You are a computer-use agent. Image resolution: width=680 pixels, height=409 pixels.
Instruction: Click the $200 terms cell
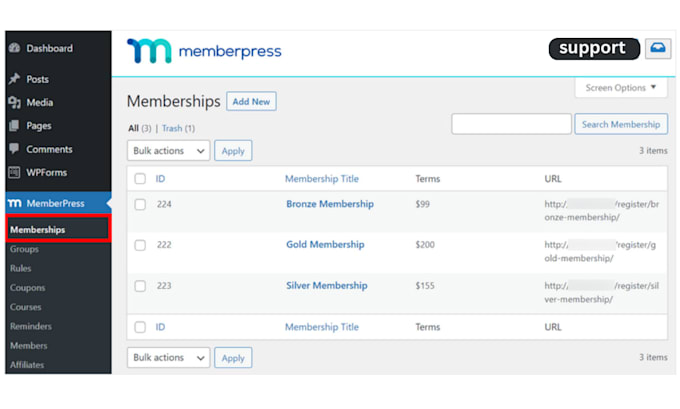pyautogui.click(x=425, y=245)
